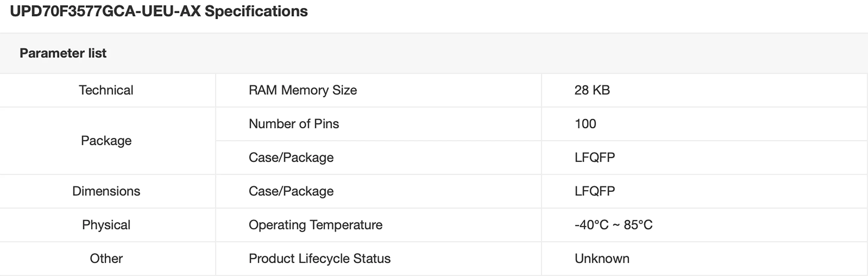Select the RAM Memory Size parameter label
The width and height of the screenshot is (868, 276).
(x=303, y=90)
